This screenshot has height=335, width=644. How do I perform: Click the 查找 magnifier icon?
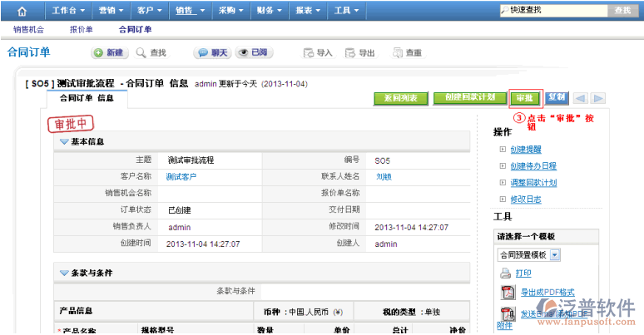141,52
